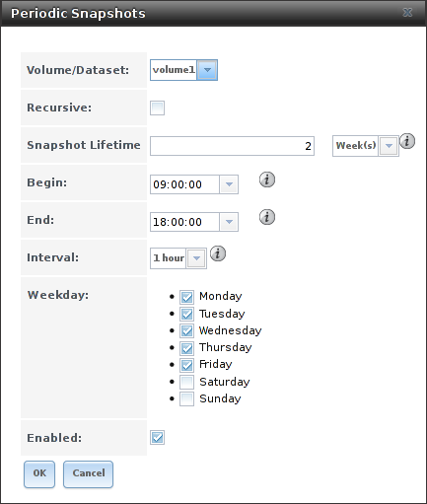Expand the Interval 1 hour dropdown
The height and width of the screenshot is (504, 427).
click(196, 258)
